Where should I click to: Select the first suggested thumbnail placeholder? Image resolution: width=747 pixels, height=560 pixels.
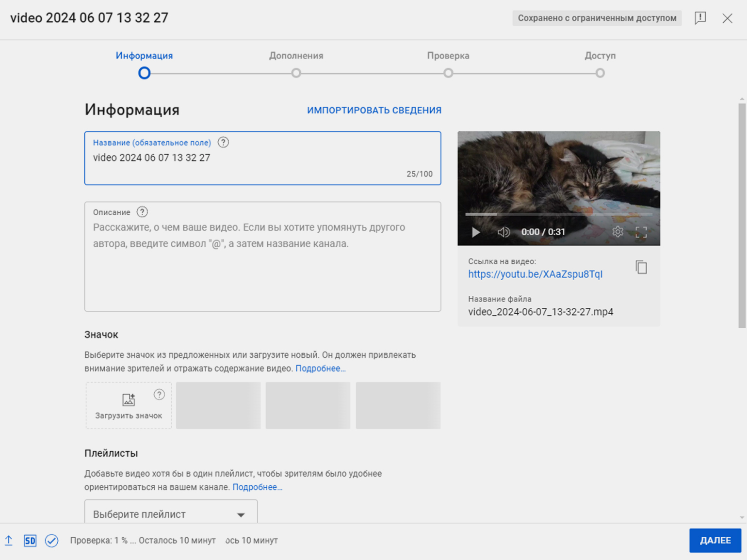(x=218, y=405)
